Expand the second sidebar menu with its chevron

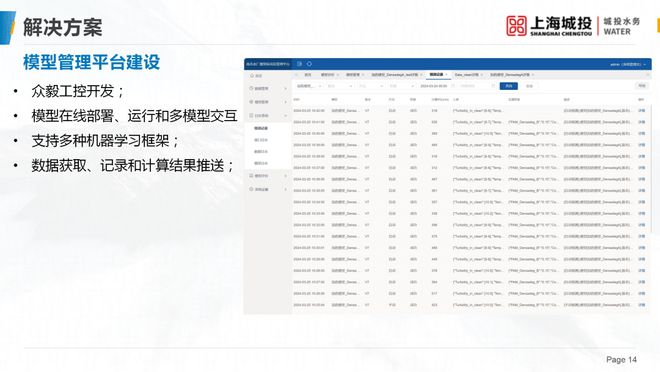(x=286, y=89)
